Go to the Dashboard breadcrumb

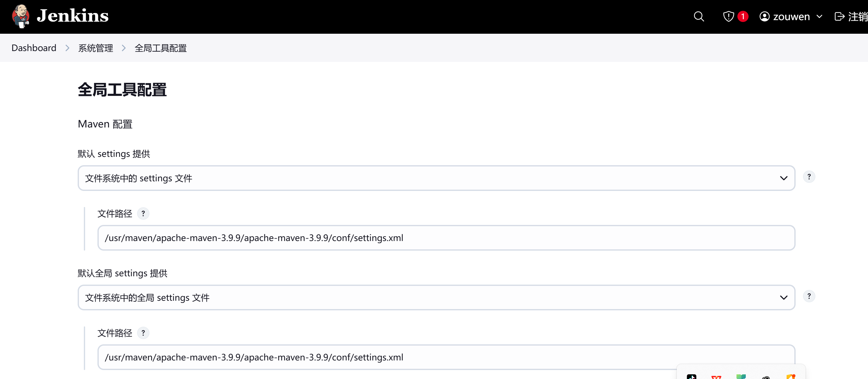34,48
